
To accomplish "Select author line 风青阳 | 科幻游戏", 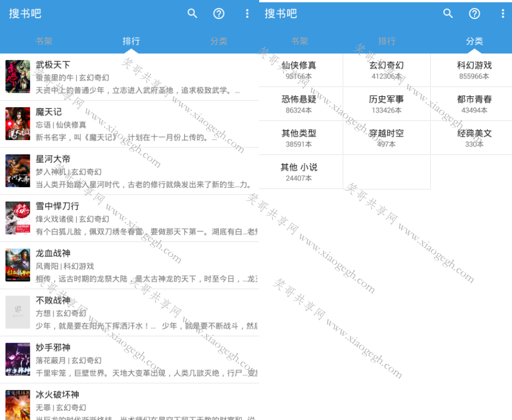I will pyautogui.click(x=65, y=266).
